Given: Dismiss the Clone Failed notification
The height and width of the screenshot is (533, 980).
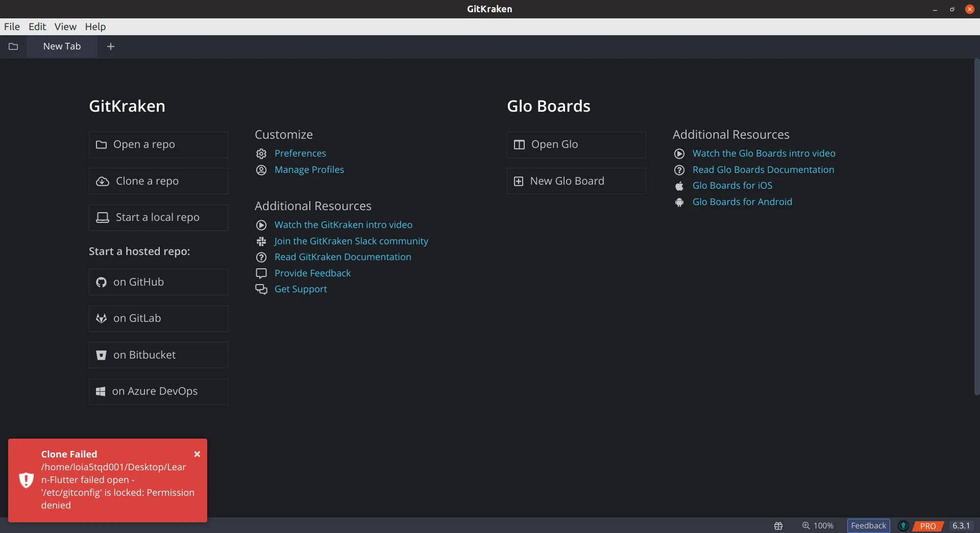Looking at the screenshot, I should (197, 454).
